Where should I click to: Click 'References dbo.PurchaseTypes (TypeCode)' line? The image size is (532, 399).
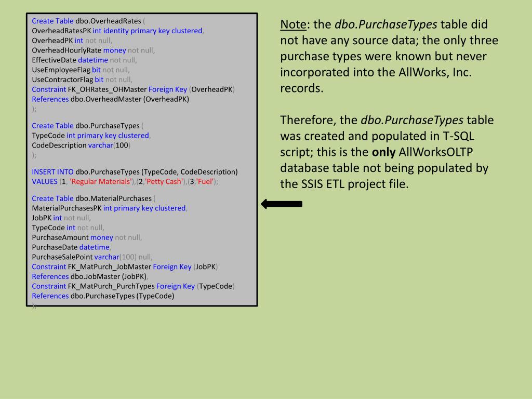tap(103, 296)
